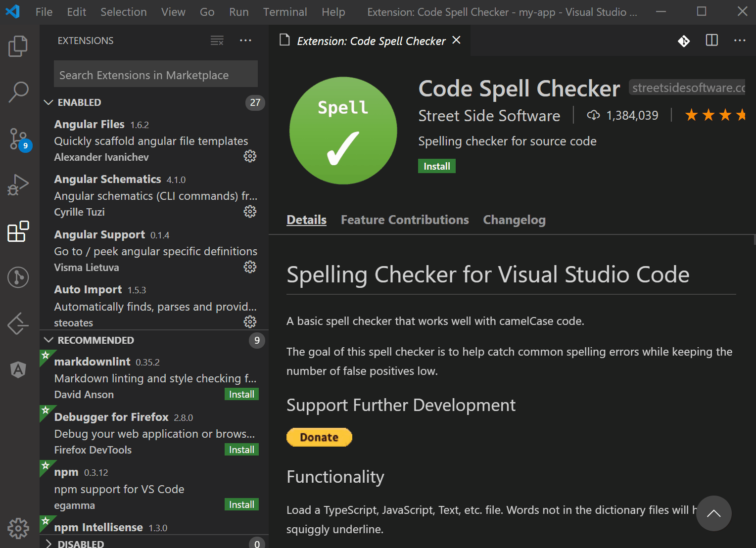Open Source Control view with 9 changes

pyautogui.click(x=20, y=139)
